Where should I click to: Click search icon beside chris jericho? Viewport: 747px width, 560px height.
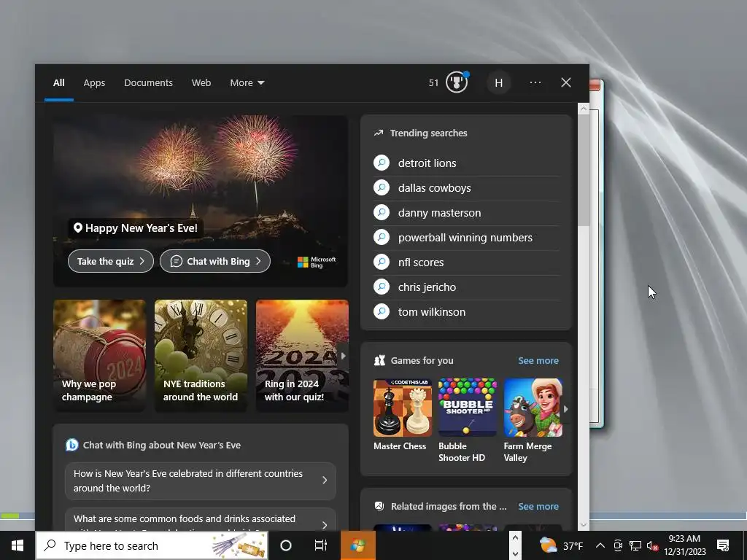point(382,287)
